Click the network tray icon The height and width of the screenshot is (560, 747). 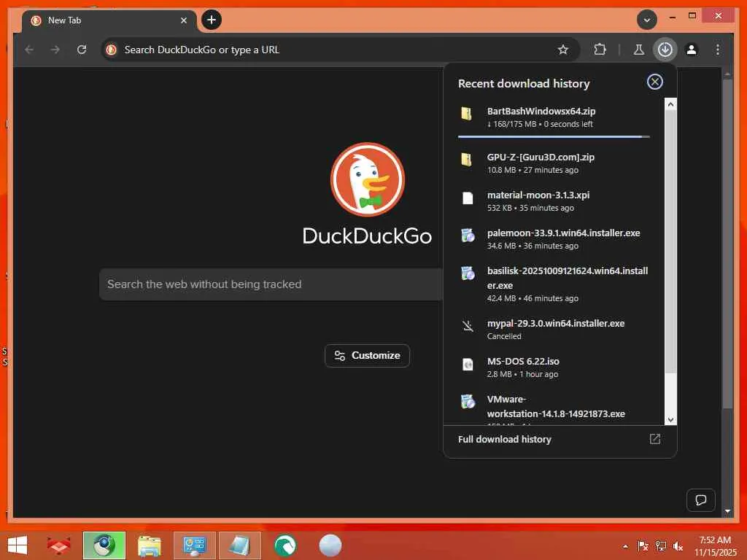(660, 546)
